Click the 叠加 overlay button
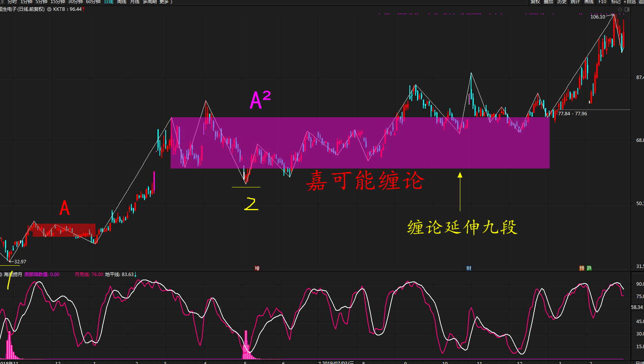The width and height of the screenshot is (644, 364). (548, 2)
